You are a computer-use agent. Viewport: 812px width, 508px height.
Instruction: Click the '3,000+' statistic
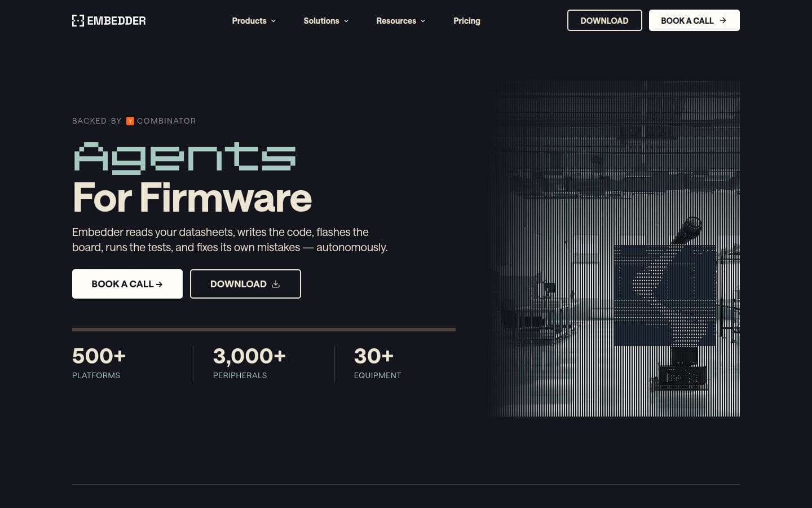pyautogui.click(x=249, y=356)
